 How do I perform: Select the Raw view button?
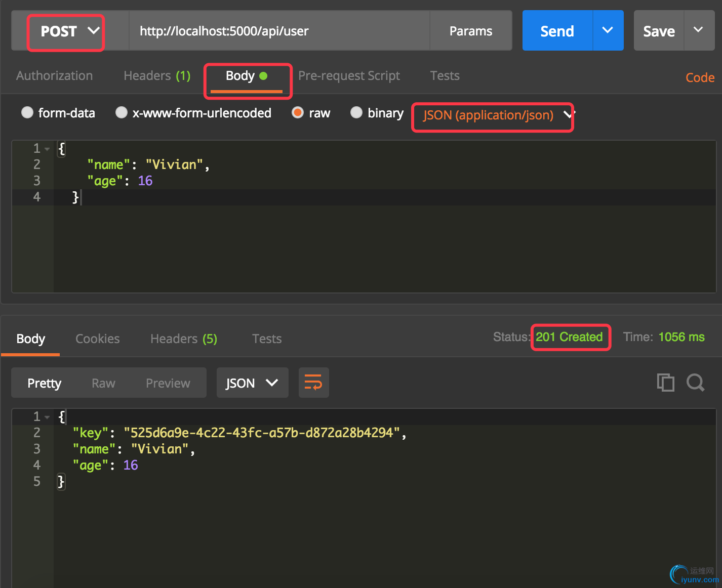(x=103, y=383)
